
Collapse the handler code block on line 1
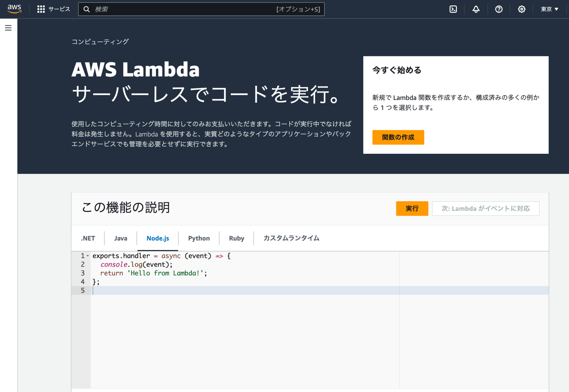coord(88,255)
